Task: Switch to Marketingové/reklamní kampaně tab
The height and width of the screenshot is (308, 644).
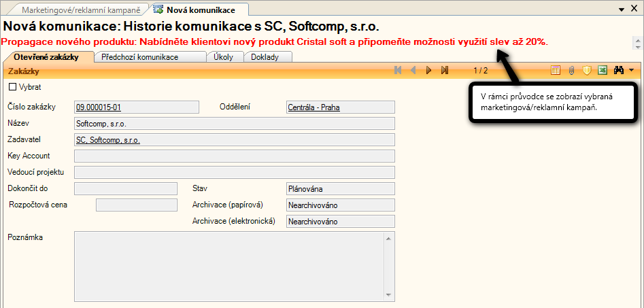Action: (80, 10)
